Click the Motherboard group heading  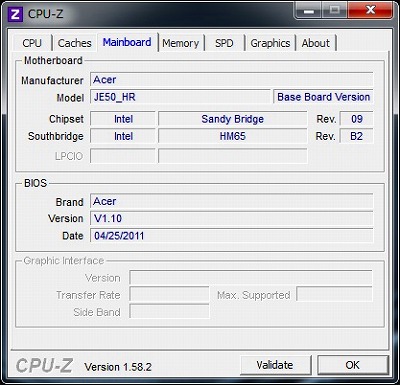(x=53, y=61)
